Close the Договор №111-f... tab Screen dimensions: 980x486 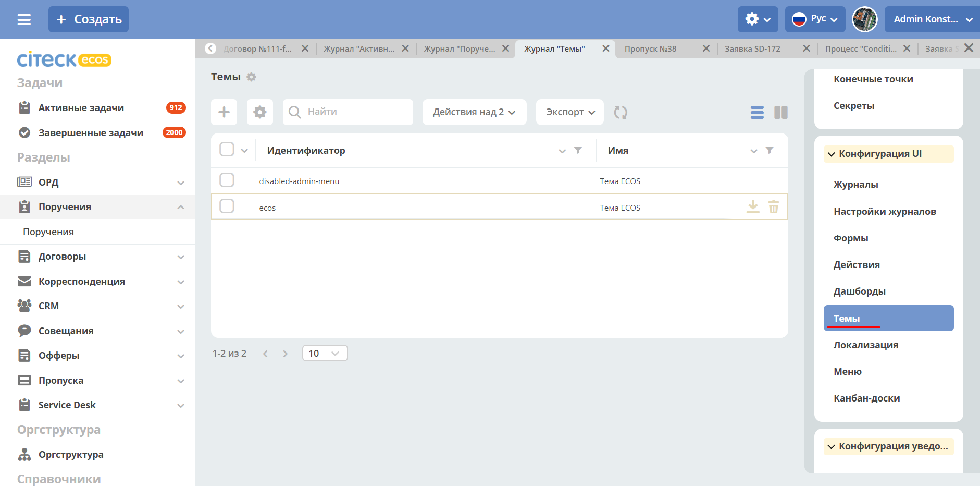pyautogui.click(x=305, y=48)
